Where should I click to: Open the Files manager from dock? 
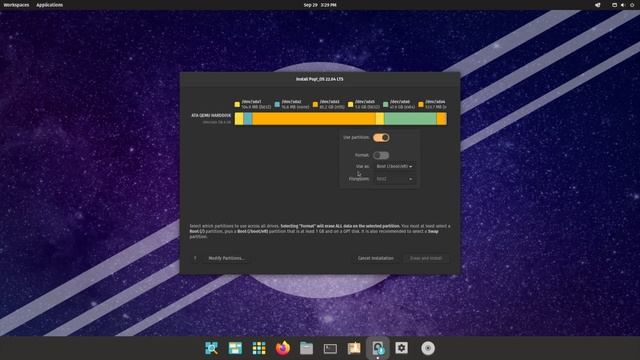[306, 348]
